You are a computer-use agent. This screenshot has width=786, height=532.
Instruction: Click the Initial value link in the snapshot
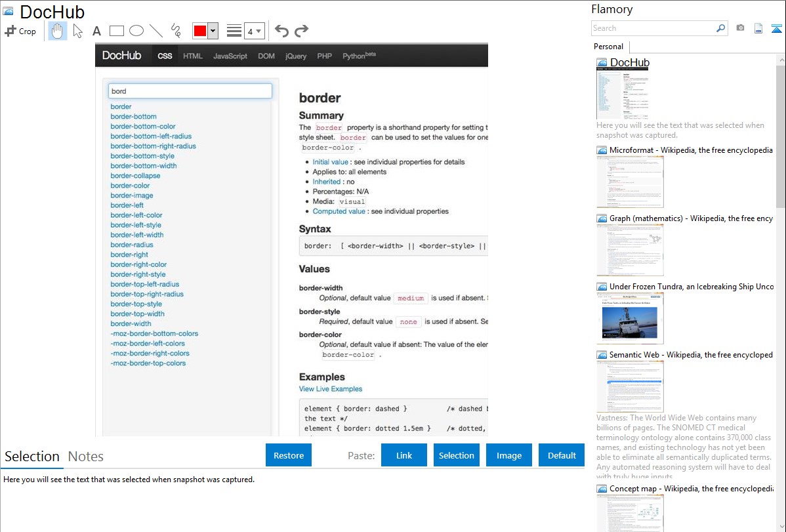[x=330, y=162]
